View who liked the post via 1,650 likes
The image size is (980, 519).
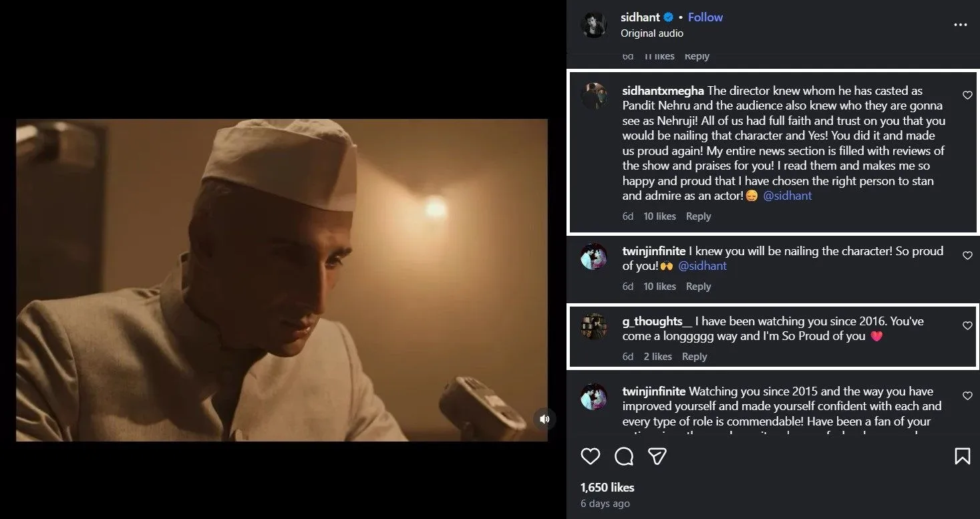pyautogui.click(x=607, y=487)
